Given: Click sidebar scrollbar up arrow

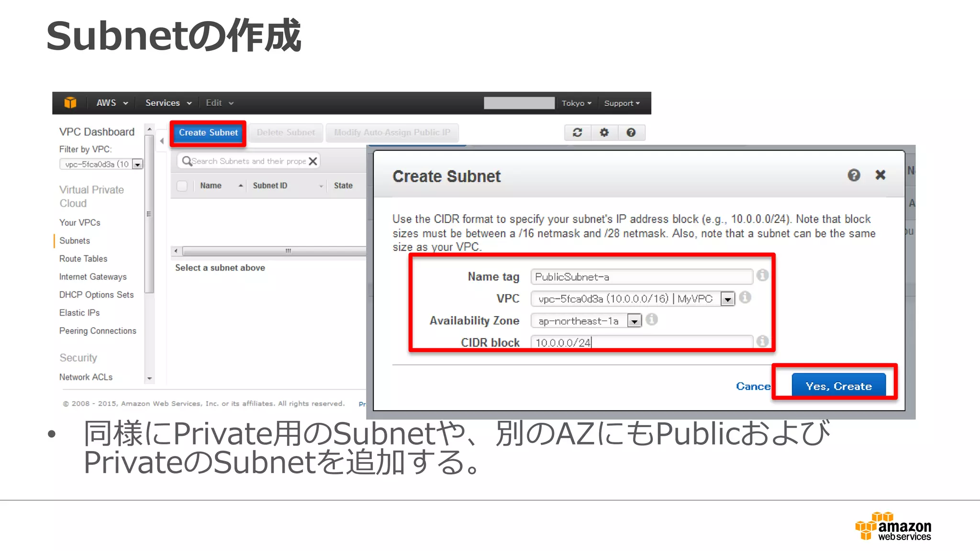Looking at the screenshot, I should click(x=149, y=129).
